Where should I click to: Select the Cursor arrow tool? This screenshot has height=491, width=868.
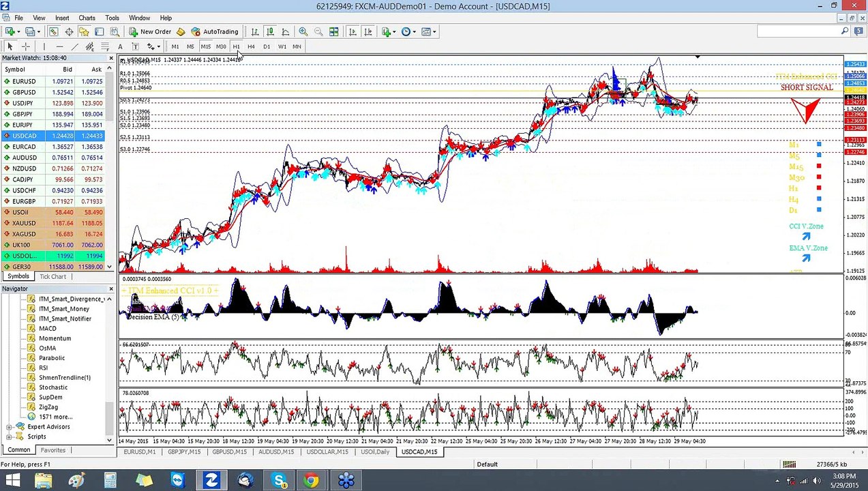[10, 46]
